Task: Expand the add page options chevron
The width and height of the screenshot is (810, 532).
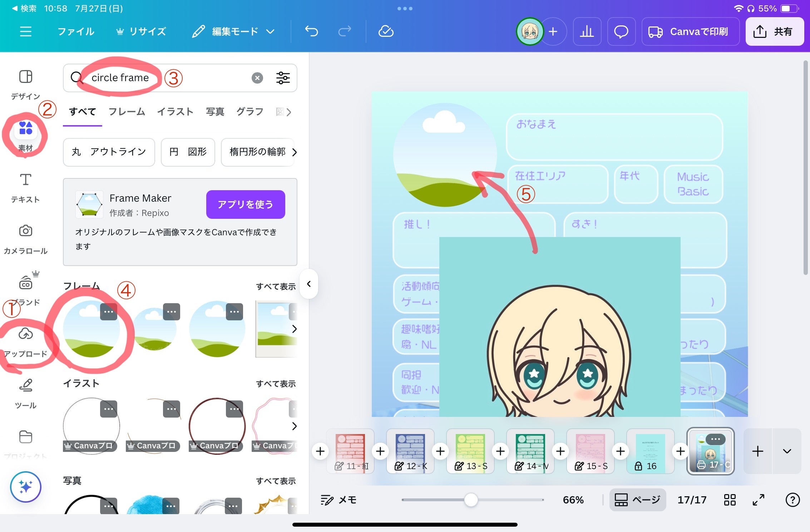Action: tap(787, 451)
